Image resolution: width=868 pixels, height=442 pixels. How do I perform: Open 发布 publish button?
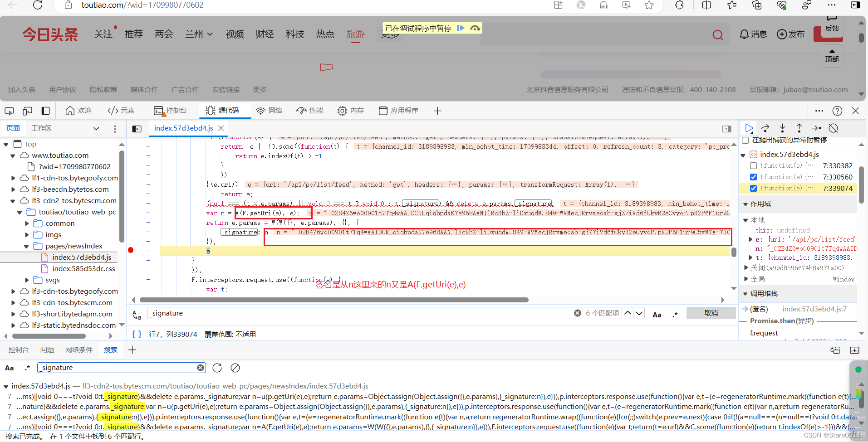(790, 34)
